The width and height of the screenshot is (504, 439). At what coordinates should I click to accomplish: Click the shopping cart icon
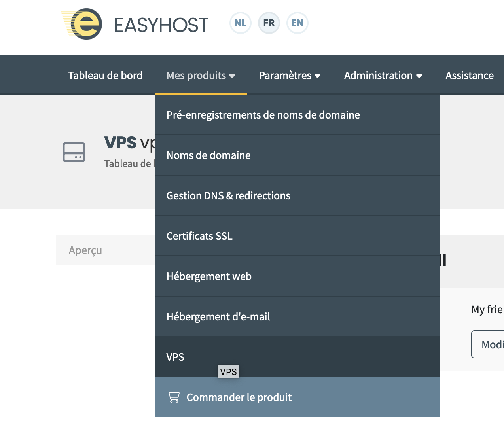coord(173,397)
